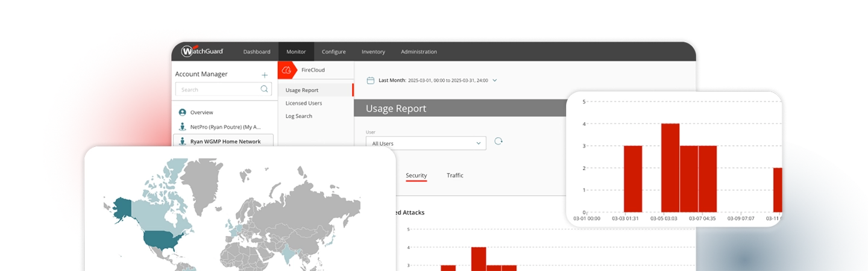The height and width of the screenshot is (271, 868).
Task: Open the Log Search page
Action: pyautogui.click(x=299, y=116)
